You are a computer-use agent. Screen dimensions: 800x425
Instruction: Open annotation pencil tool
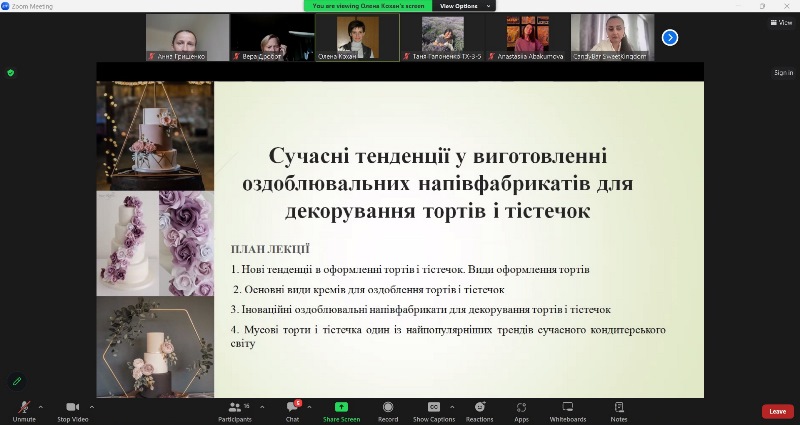pyautogui.click(x=17, y=381)
